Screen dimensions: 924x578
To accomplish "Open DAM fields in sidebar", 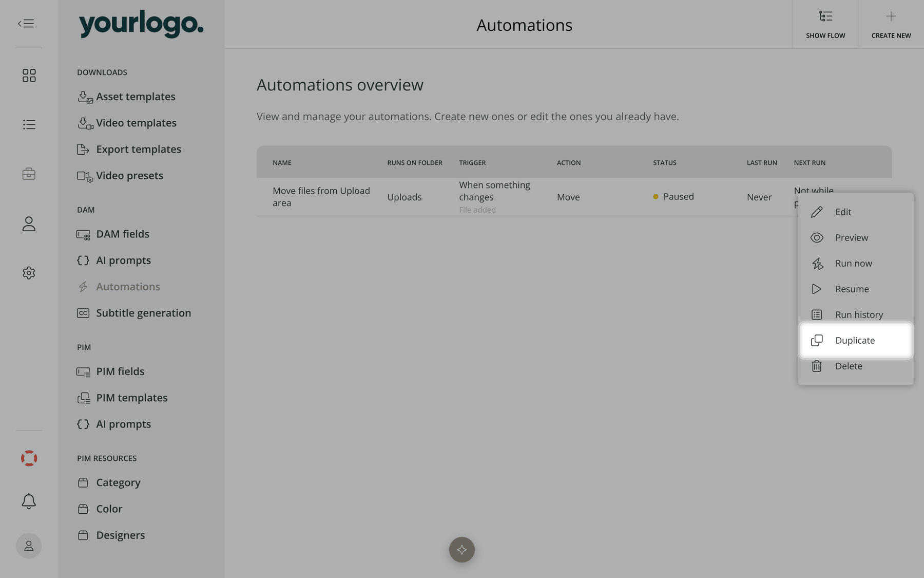I will click(x=113, y=234).
